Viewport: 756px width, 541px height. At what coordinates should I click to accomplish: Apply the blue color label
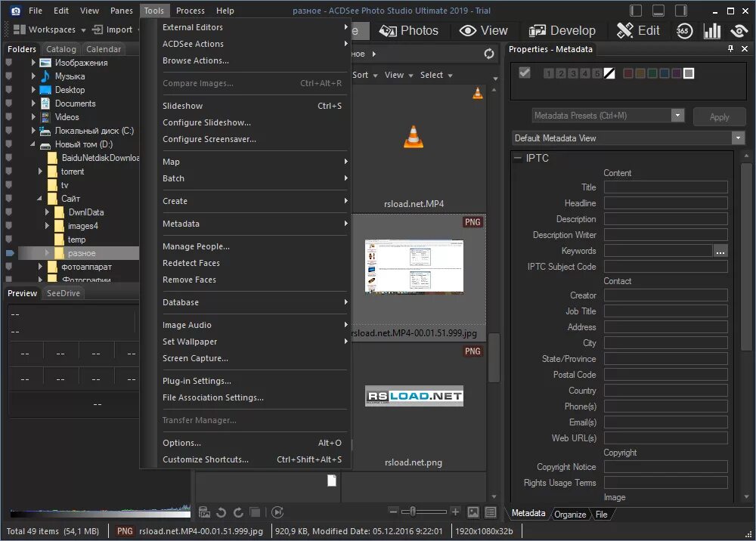coord(665,73)
